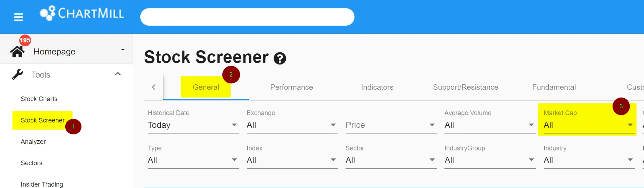This screenshot has height=188, width=644.
Task: Switch to the Performance tab
Action: tap(292, 87)
